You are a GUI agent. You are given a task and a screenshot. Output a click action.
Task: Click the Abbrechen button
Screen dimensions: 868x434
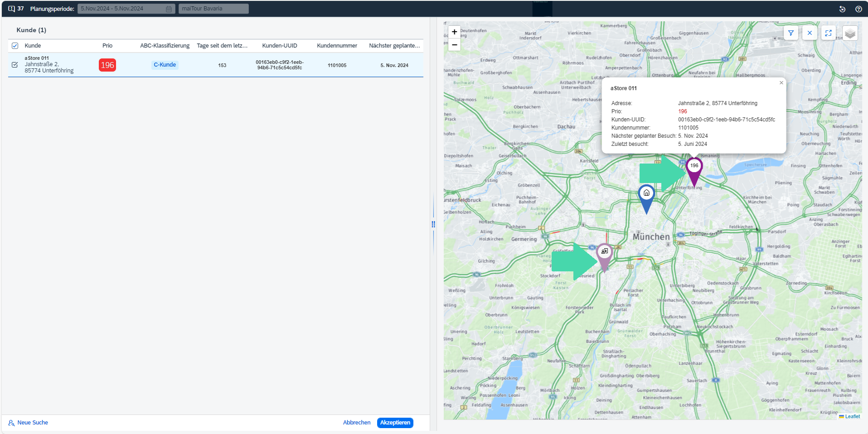point(357,423)
